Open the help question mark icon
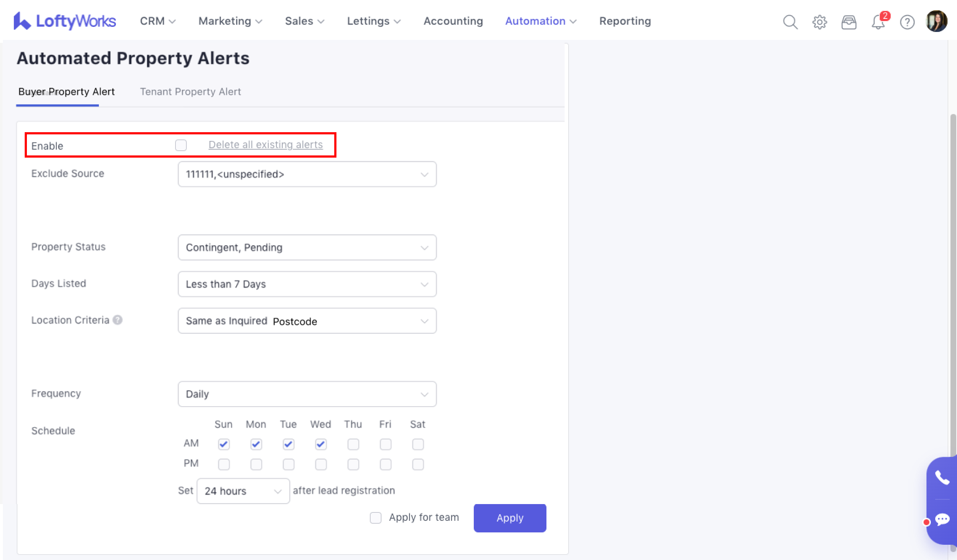This screenshot has height=560, width=957. (x=907, y=22)
